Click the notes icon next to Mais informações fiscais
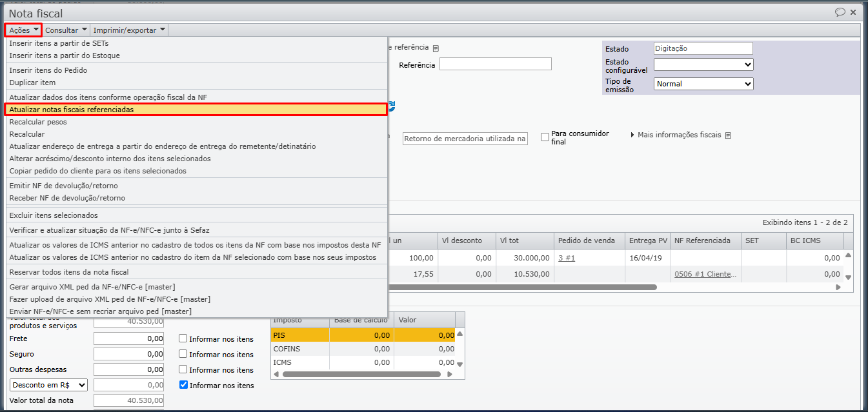 [728, 135]
